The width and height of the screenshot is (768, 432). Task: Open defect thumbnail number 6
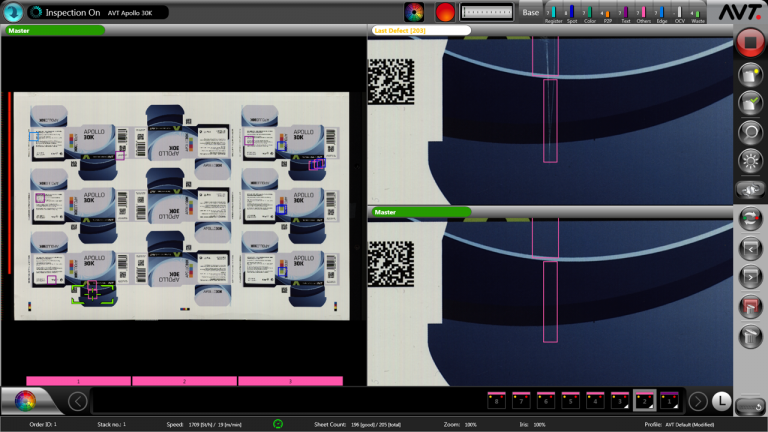point(546,401)
